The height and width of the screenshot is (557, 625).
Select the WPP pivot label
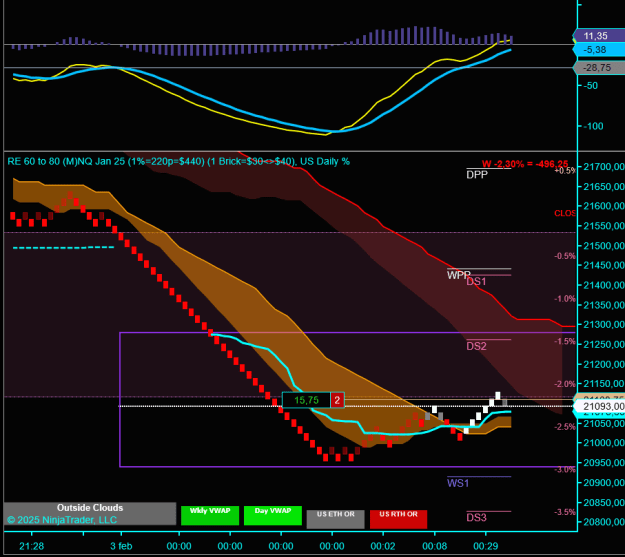pos(458,275)
